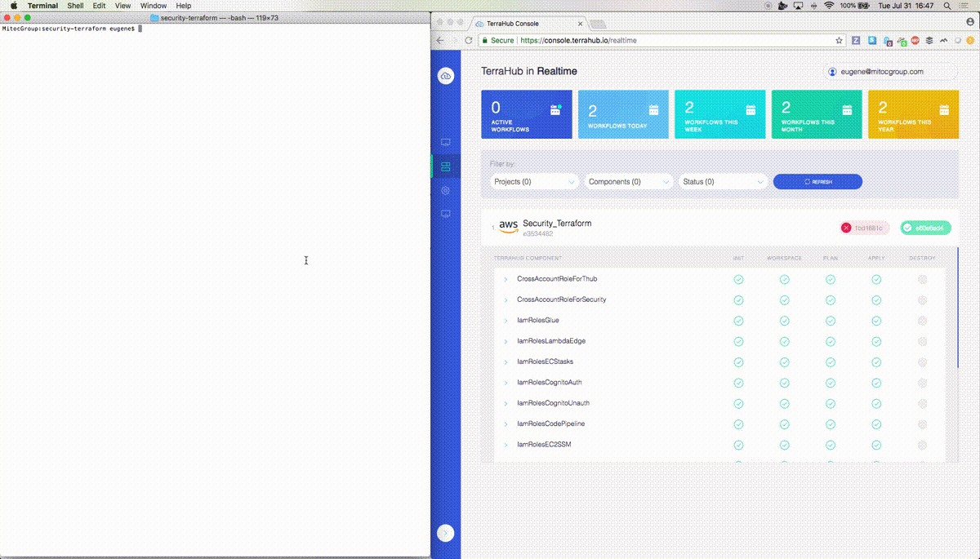Click Init status check for CrossAccountRoleForThub
Image resolution: width=980 pixels, height=559 pixels.
click(738, 279)
